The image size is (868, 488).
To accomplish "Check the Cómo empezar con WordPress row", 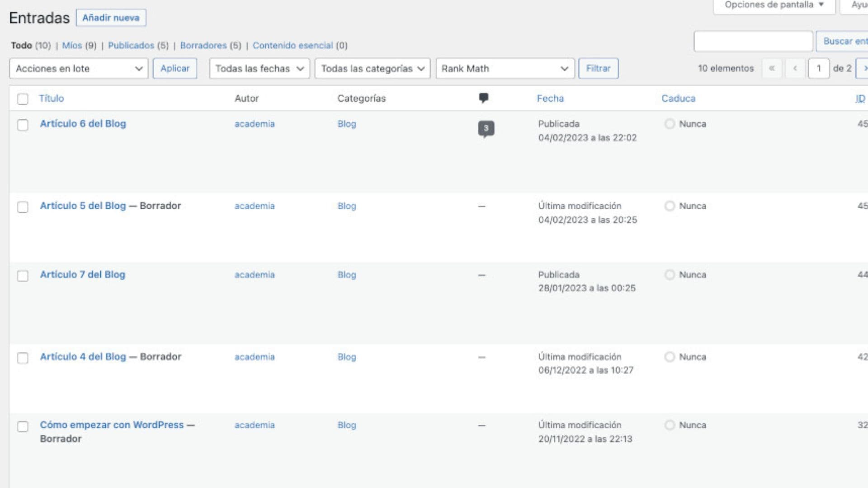I will pyautogui.click(x=23, y=426).
